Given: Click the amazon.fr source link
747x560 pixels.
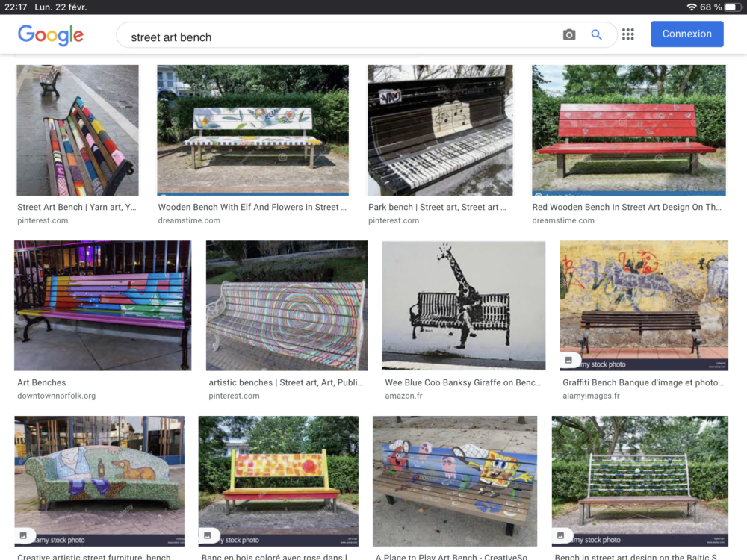Looking at the screenshot, I should 403,396.
